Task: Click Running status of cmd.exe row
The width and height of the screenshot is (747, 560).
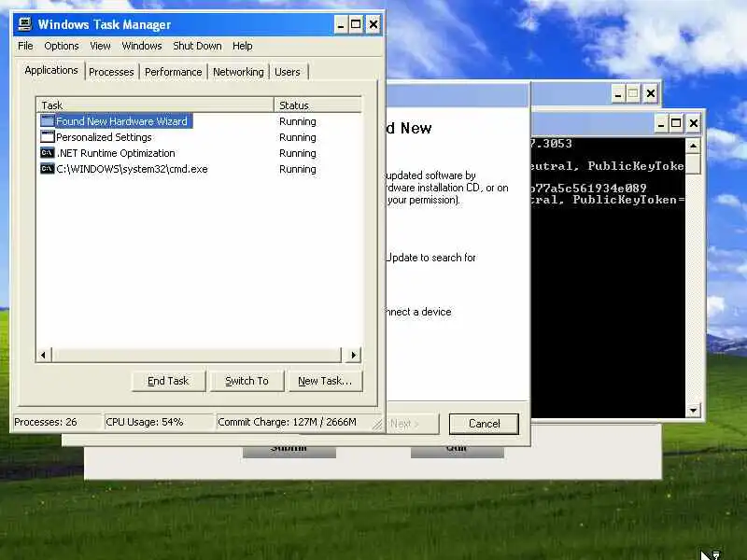Action: (x=298, y=169)
